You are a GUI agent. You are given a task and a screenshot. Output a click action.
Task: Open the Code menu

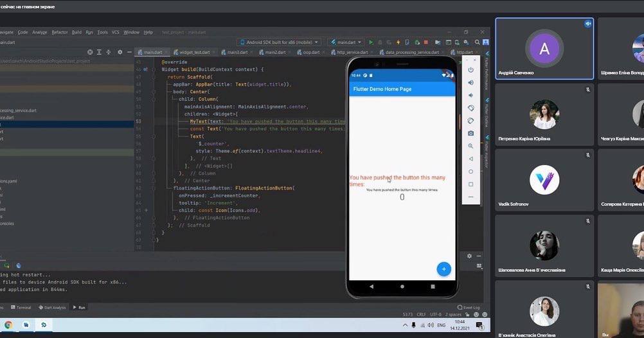tap(22, 32)
